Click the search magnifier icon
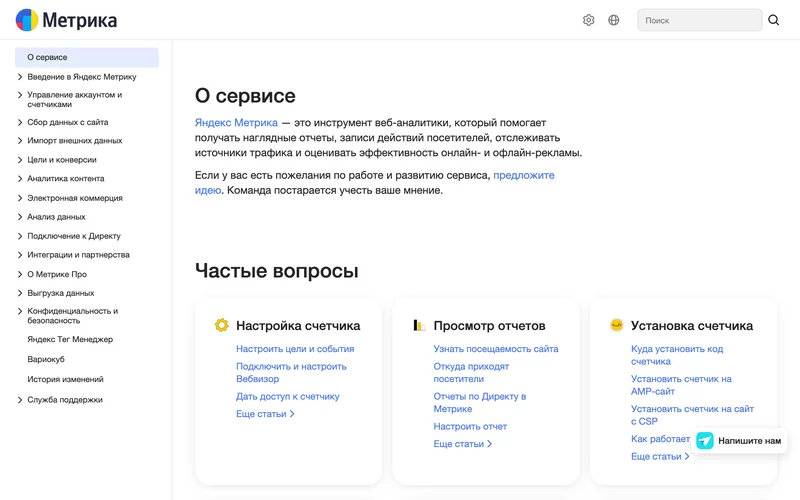The height and width of the screenshot is (500, 800). tap(773, 20)
